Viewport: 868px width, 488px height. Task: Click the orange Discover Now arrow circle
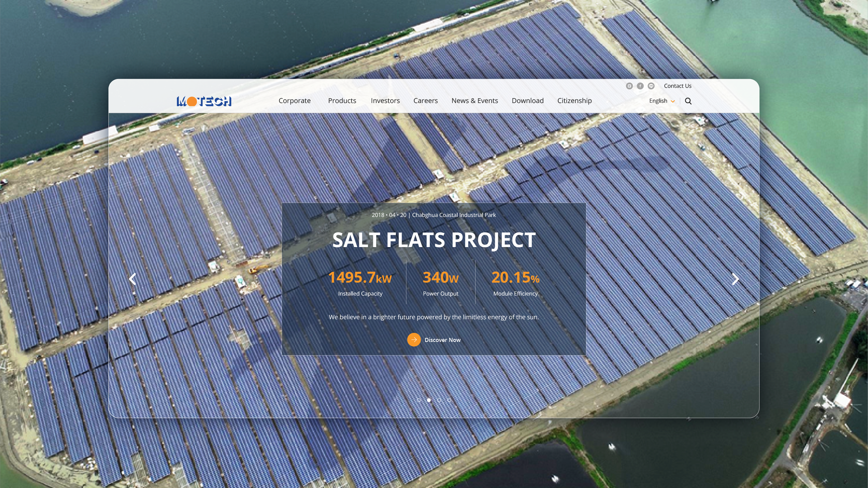(414, 340)
